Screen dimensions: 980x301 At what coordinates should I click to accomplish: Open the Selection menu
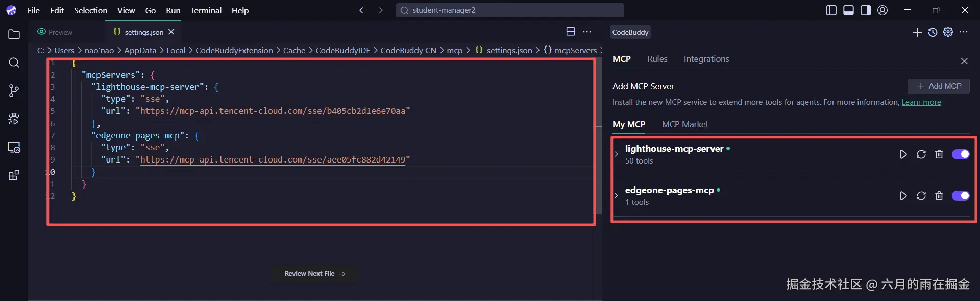(90, 10)
